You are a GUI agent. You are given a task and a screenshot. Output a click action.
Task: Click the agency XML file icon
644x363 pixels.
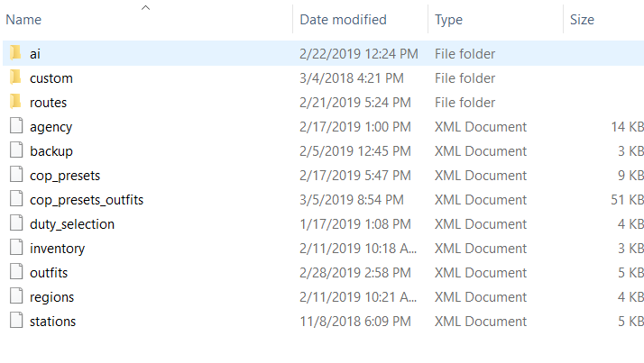[15, 127]
